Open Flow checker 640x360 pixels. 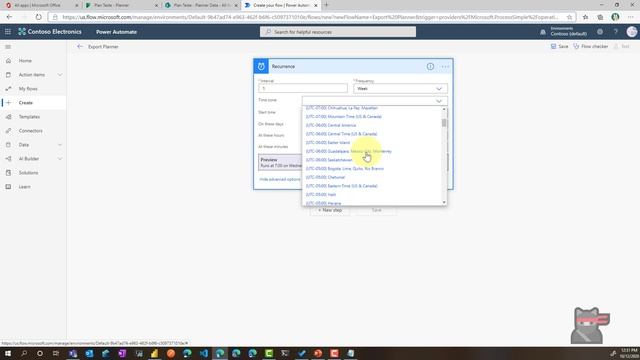[591, 47]
